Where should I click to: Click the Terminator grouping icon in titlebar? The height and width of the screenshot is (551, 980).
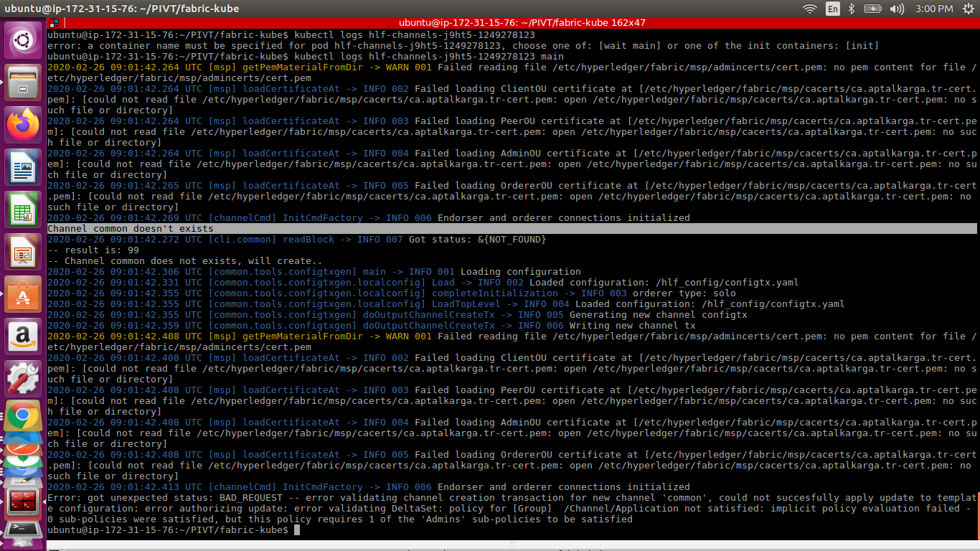54,22
